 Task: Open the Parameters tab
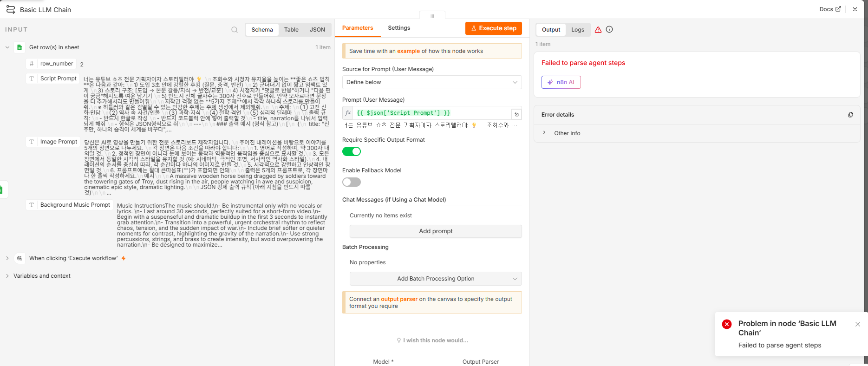[358, 28]
